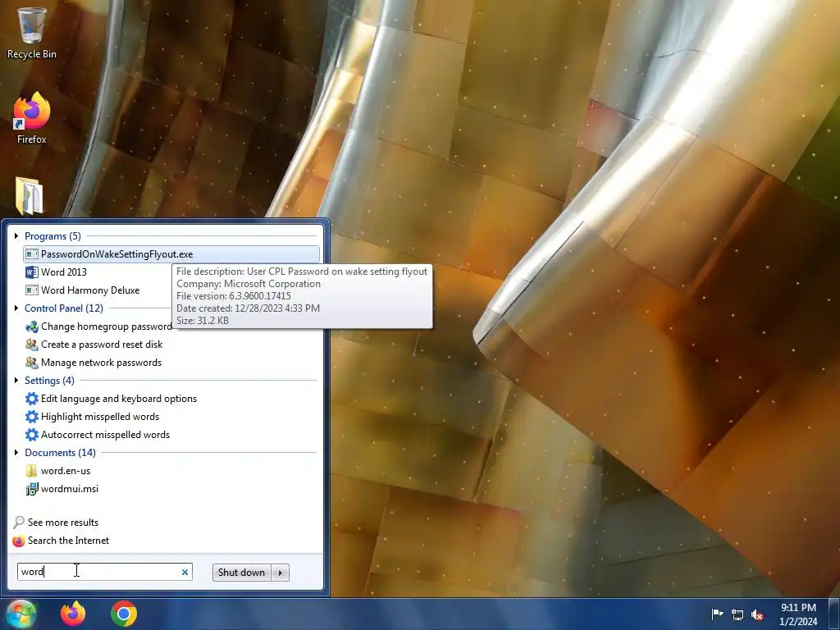Open Create a password reset disk
Image resolution: width=840 pixels, height=630 pixels.
click(94, 345)
